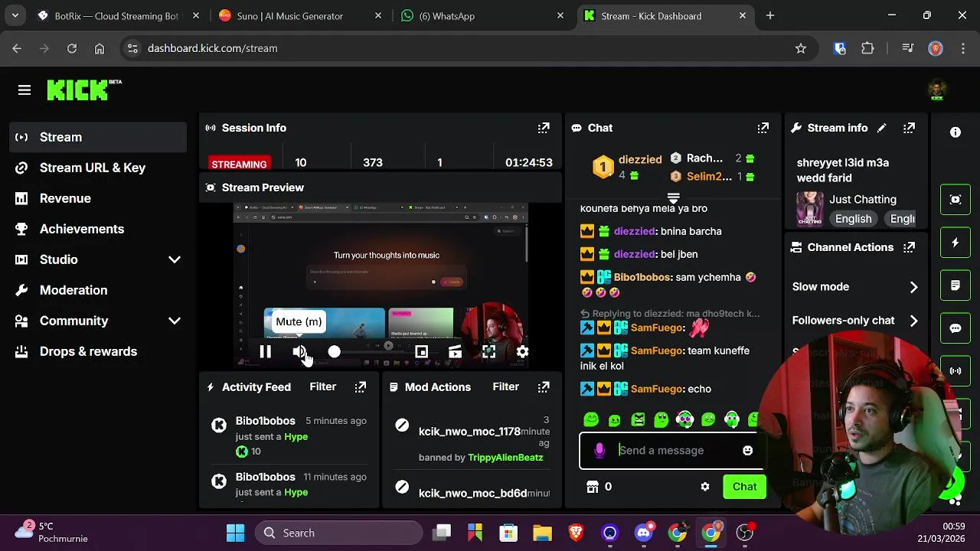
Task: Click the purple microphone icon in chat
Action: 599,451
